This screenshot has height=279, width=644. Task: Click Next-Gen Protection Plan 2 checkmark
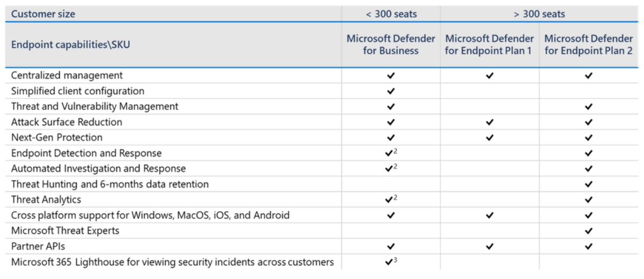589,138
